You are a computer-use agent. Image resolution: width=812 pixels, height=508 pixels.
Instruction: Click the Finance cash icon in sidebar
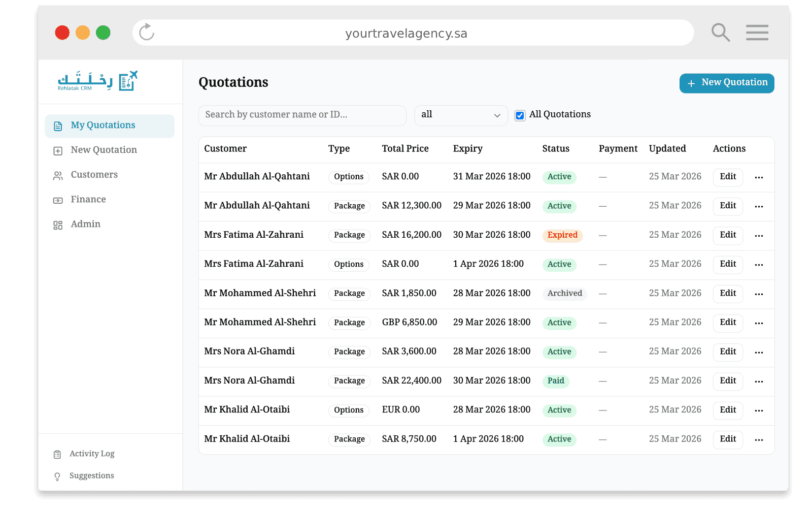(58, 200)
